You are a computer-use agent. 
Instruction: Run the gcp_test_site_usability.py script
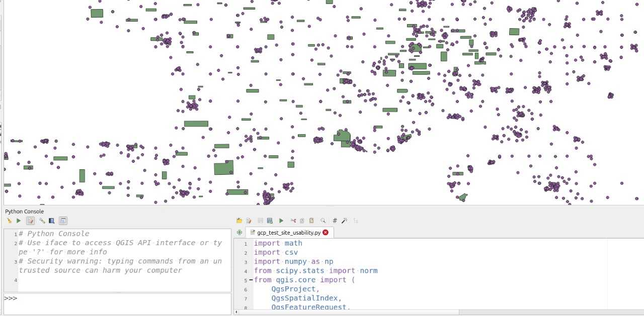[281, 220]
